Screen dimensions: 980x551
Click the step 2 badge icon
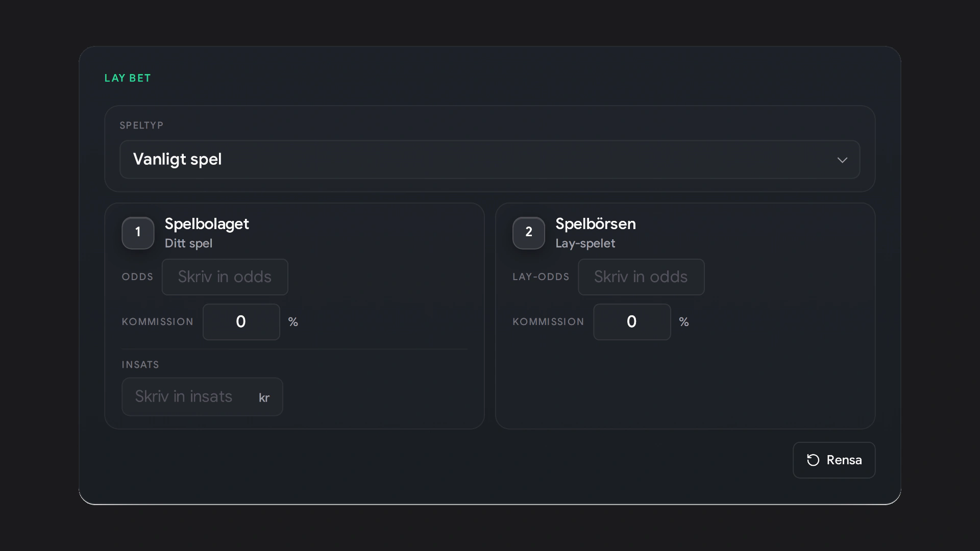[x=529, y=233]
